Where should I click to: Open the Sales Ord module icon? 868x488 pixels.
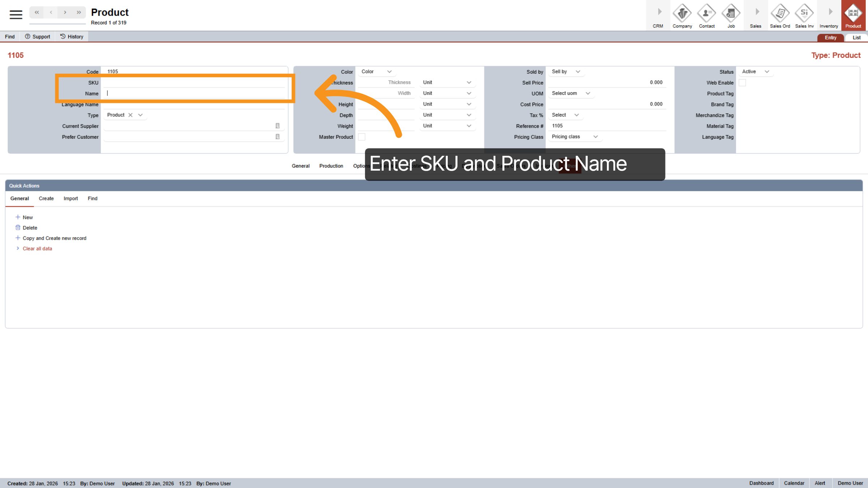780,14
